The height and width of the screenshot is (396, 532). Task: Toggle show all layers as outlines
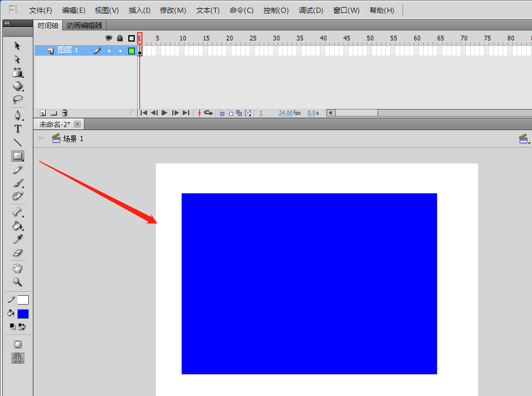(x=131, y=38)
